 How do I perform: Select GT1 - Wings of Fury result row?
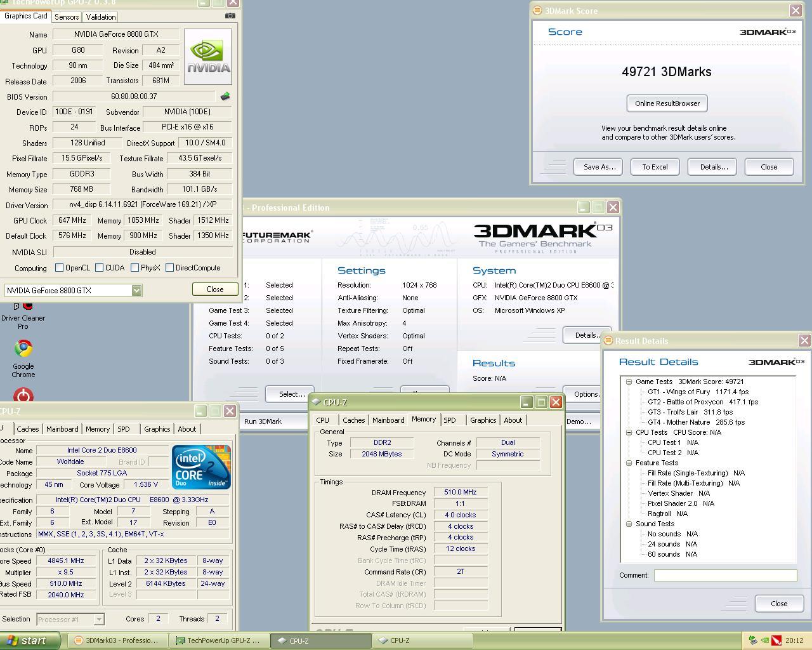pyautogui.click(x=698, y=392)
